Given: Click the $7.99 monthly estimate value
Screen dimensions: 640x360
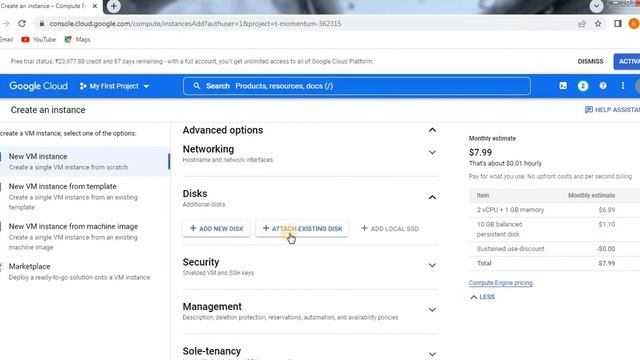Looking at the screenshot, I should 480,152.
